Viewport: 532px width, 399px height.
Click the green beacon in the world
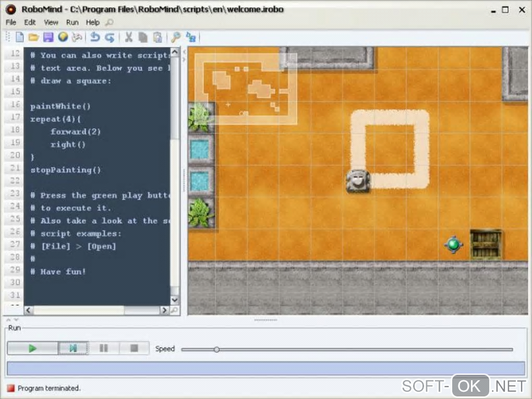tap(454, 244)
